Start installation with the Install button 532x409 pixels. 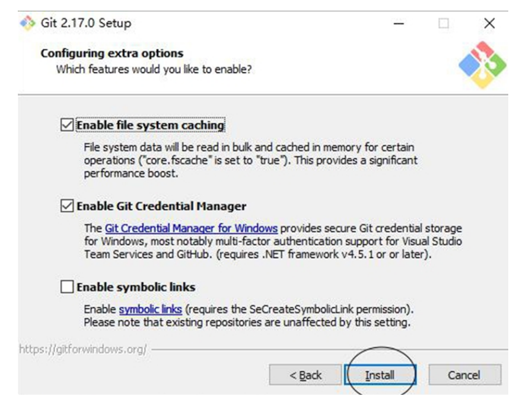tap(380, 375)
